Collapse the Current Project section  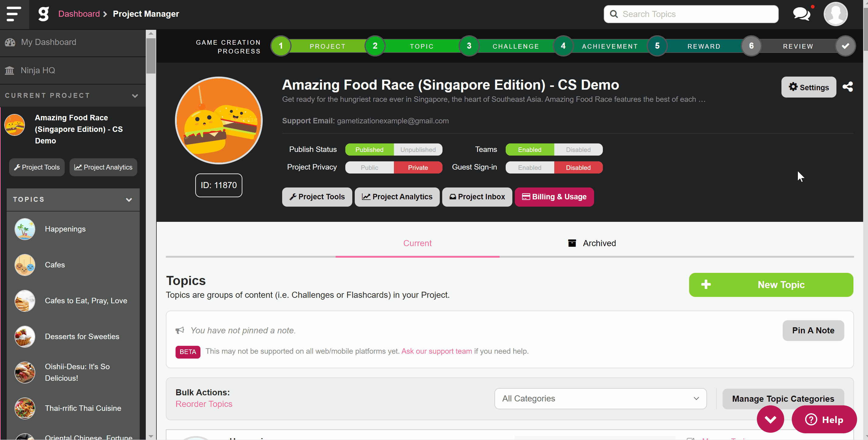(x=135, y=96)
